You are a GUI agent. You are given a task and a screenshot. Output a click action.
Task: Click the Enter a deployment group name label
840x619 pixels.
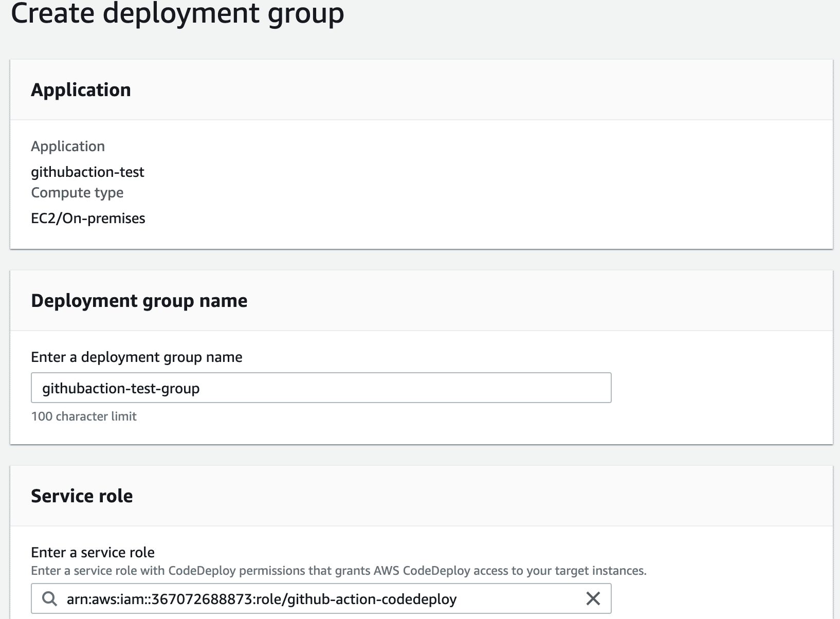click(x=137, y=357)
